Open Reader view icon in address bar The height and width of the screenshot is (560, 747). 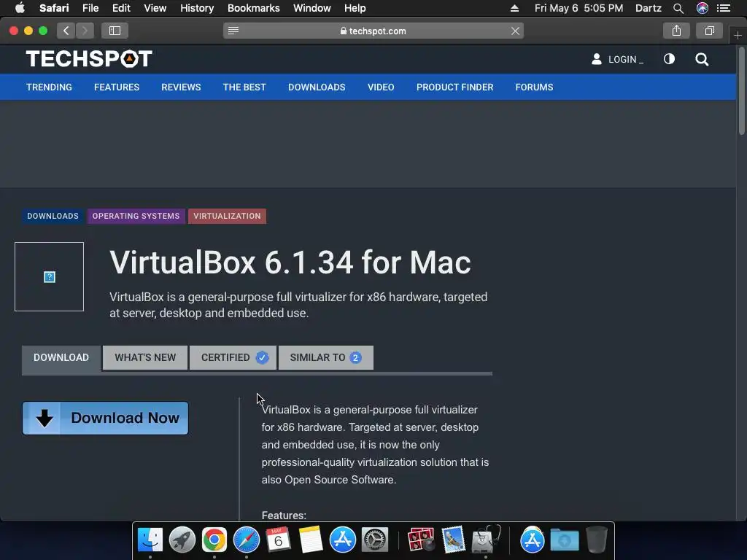233,31
